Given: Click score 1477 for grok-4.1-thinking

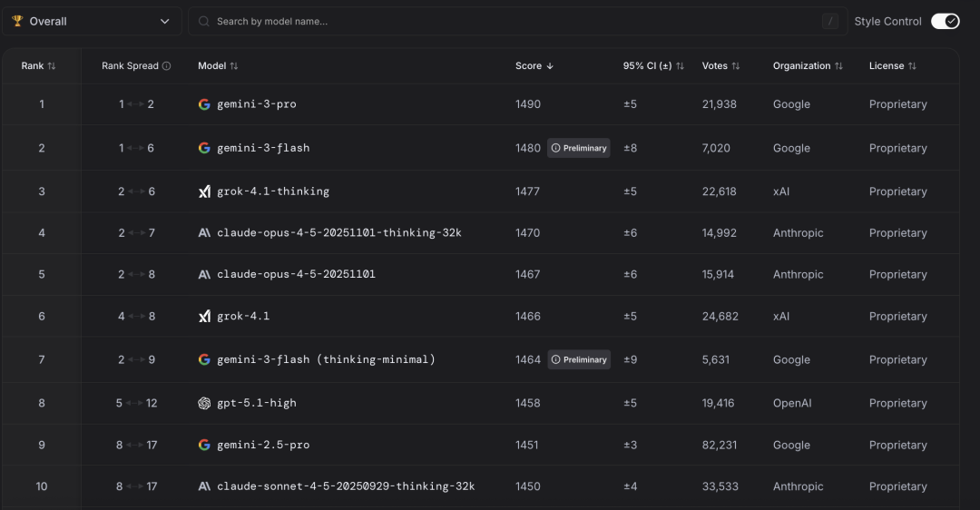Looking at the screenshot, I should tap(527, 191).
